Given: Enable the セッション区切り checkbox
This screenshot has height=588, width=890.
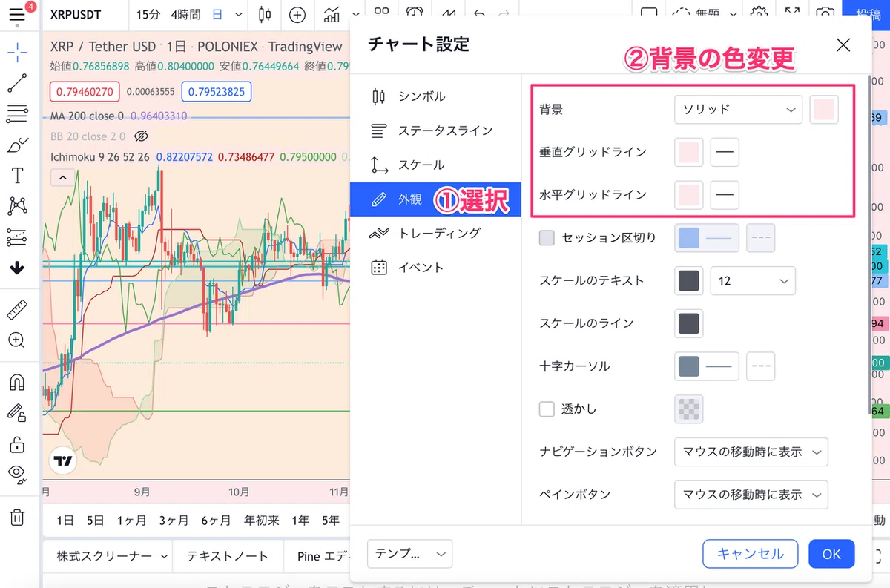Looking at the screenshot, I should coord(547,238).
